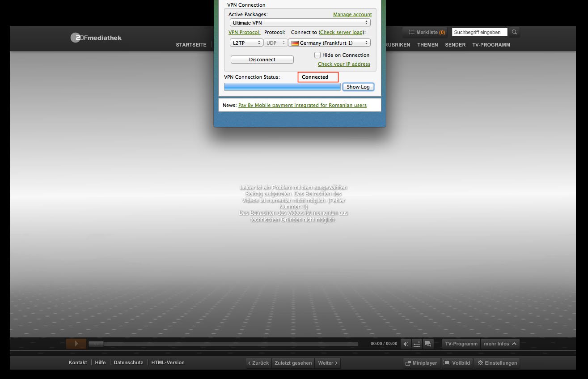Open Einstellungen settings
The width and height of the screenshot is (588, 379).
(x=497, y=363)
